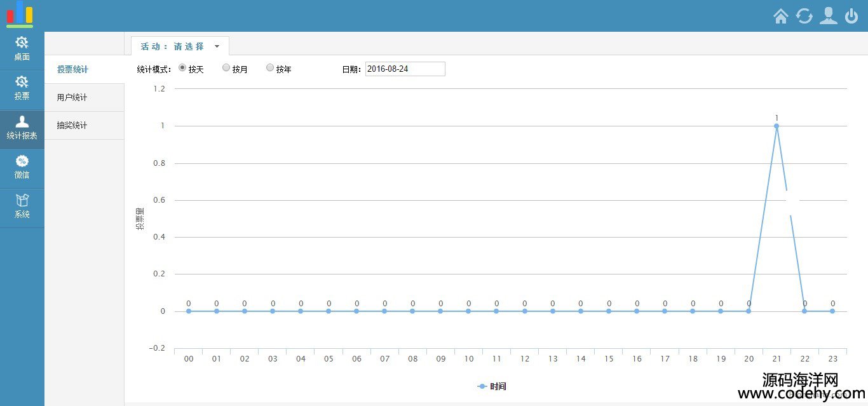Screen dimensions: 868x406
Task: Select 按天 statistics mode
Action: (182, 67)
